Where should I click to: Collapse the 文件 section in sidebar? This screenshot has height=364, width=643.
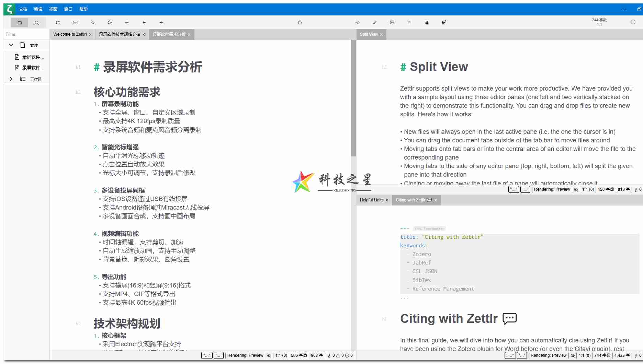coord(11,45)
